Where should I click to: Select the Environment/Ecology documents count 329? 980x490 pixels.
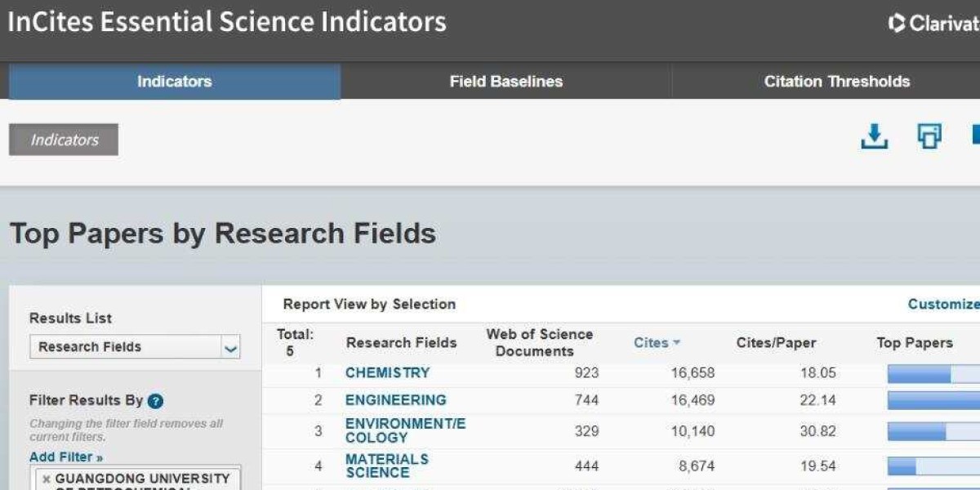pos(586,431)
